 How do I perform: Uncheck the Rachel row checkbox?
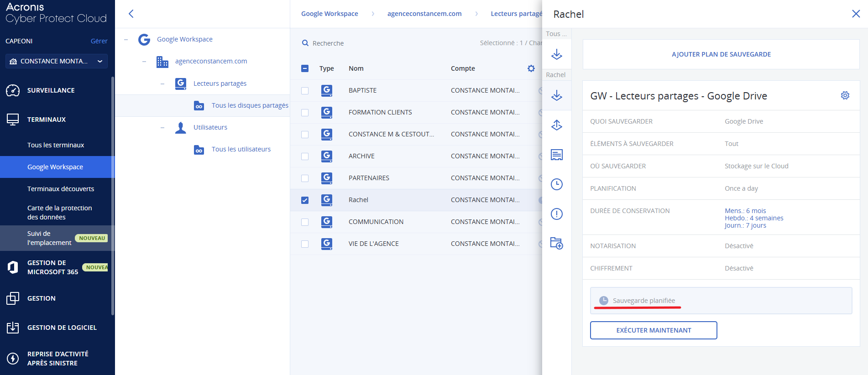click(x=305, y=200)
